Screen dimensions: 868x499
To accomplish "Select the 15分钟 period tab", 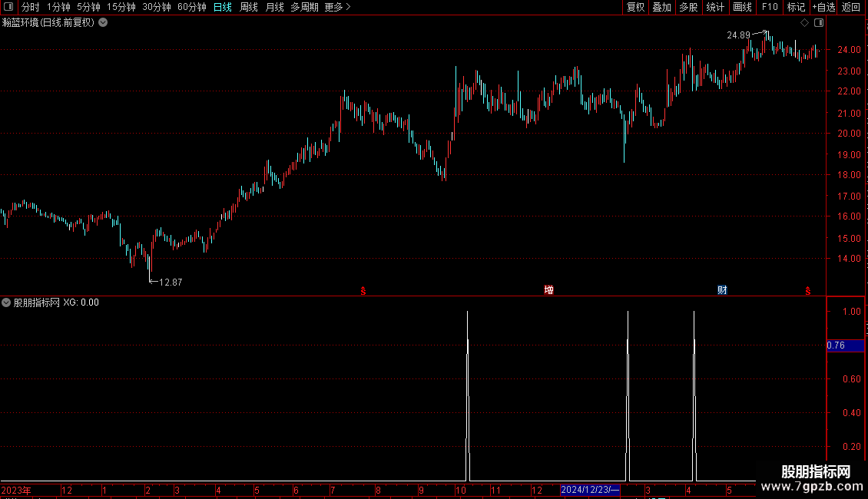I will coord(121,7).
